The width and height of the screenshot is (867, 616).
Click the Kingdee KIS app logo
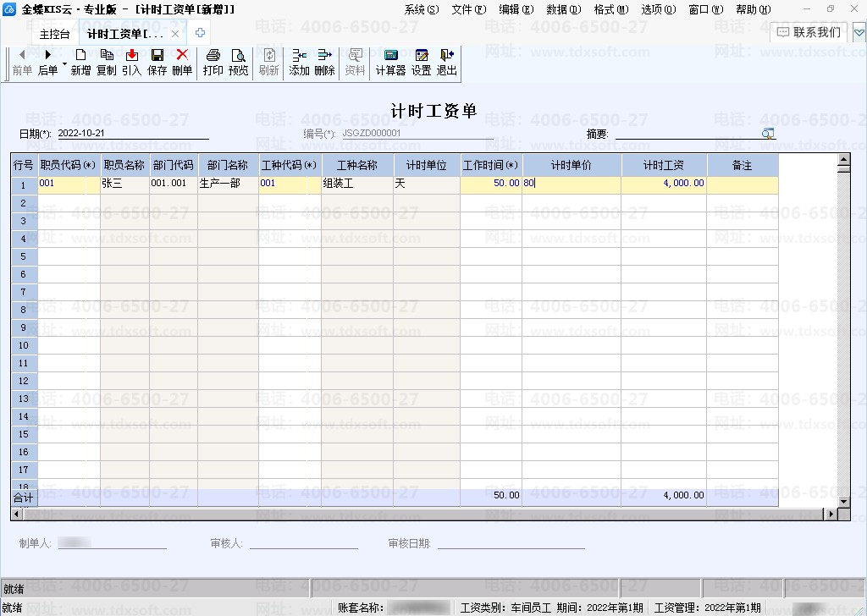pos(8,8)
